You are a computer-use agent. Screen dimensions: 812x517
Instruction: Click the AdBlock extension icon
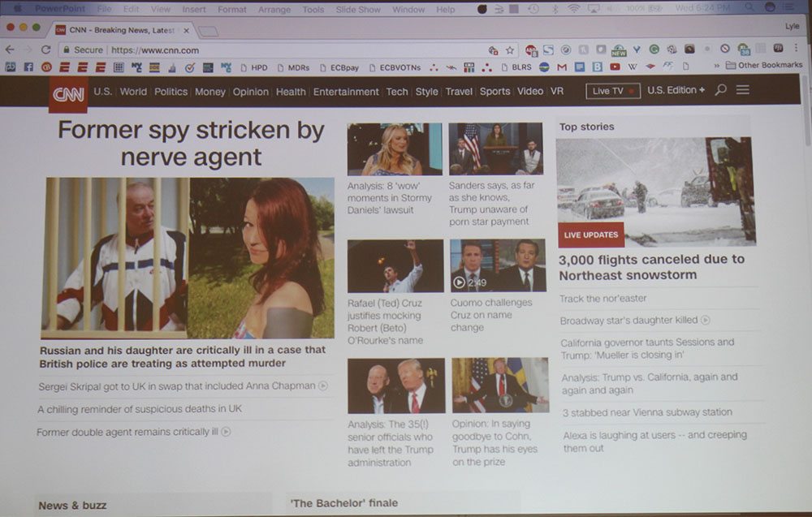[x=531, y=50]
